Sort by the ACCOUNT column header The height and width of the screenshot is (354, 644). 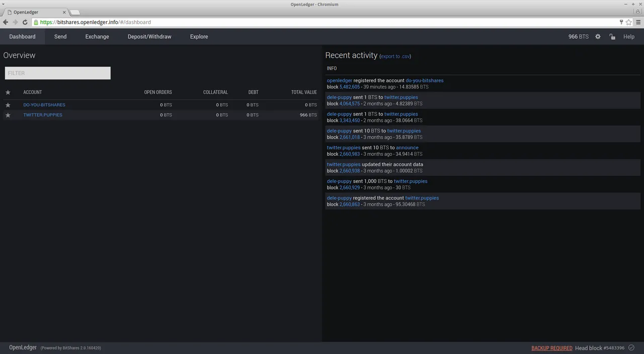pos(32,92)
